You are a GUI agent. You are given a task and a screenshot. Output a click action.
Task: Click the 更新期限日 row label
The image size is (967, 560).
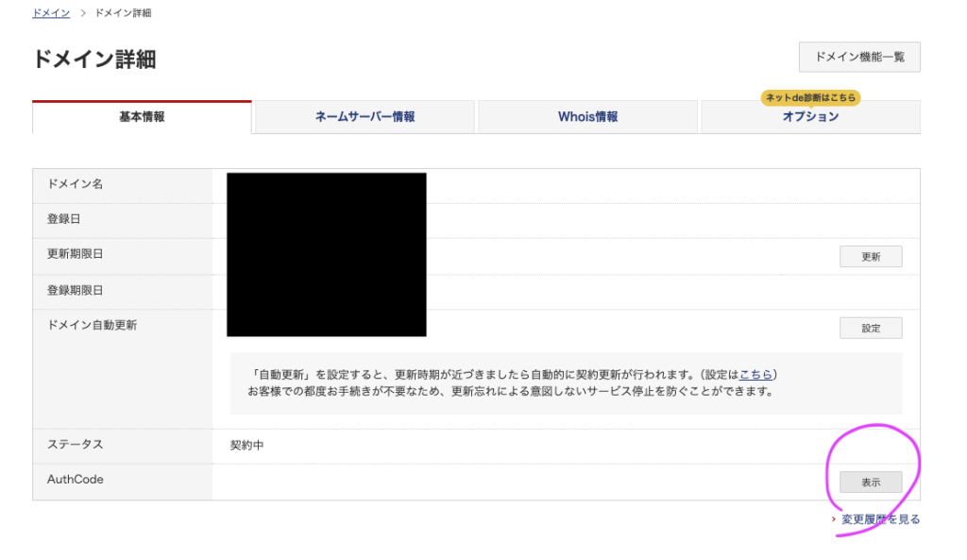click(76, 253)
